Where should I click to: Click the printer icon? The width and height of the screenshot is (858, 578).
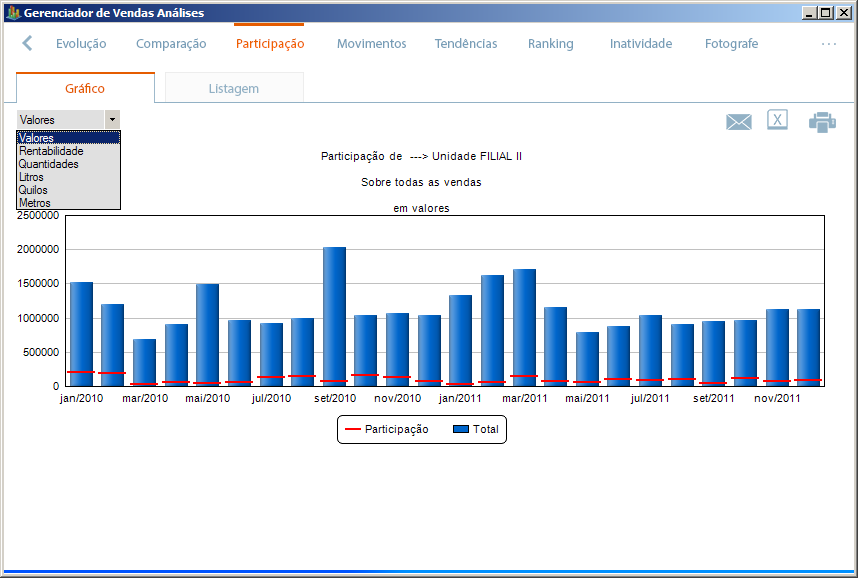[x=822, y=122]
